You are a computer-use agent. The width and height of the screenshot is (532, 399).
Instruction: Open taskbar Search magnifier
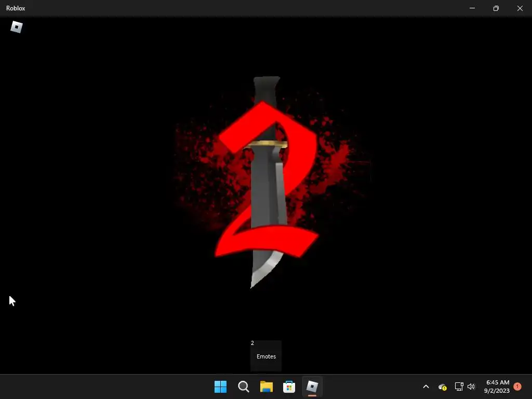click(x=243, y=387)
